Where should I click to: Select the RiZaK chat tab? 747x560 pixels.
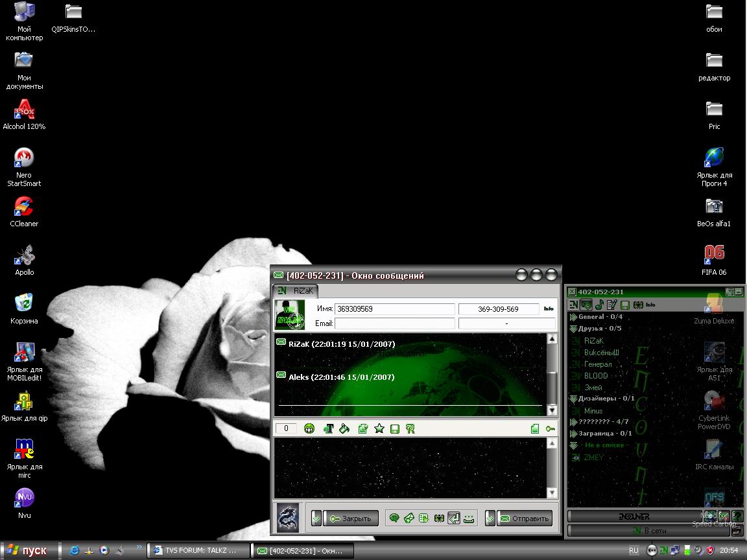[x=295, y=291]
